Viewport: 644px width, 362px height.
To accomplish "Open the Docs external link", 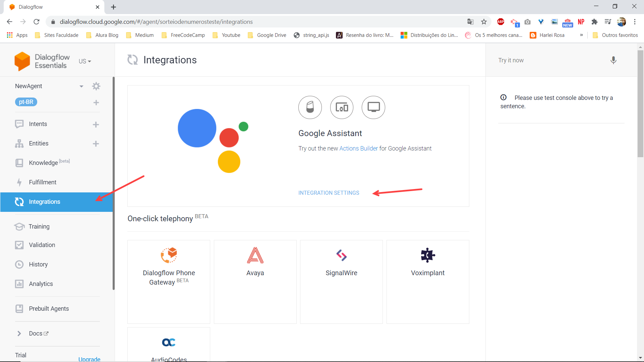I will [x=39, y=334].
